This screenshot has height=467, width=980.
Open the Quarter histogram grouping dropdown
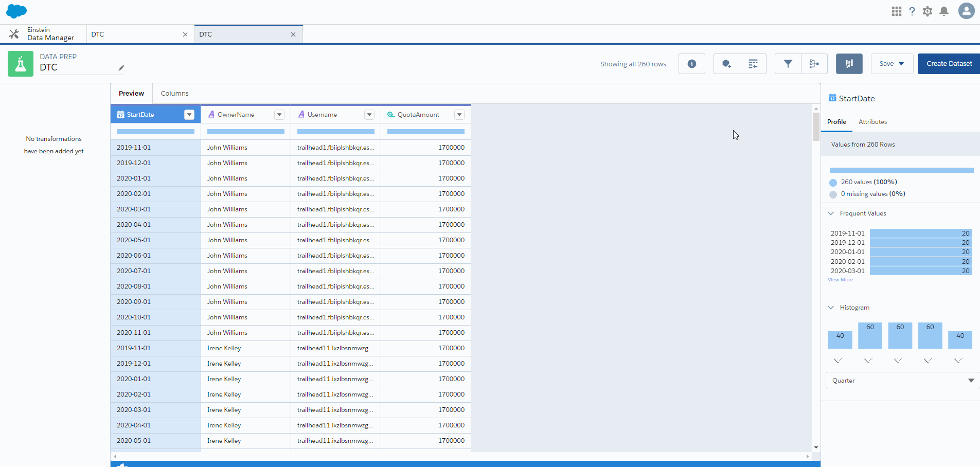click(903, 381)
